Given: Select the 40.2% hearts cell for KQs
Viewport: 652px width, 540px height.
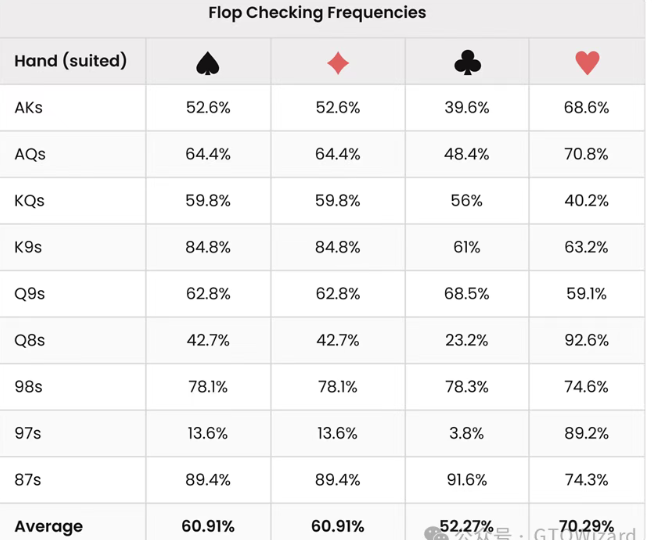Looking at the screenshot, I should pyautogui.click(x=587, y=201).
